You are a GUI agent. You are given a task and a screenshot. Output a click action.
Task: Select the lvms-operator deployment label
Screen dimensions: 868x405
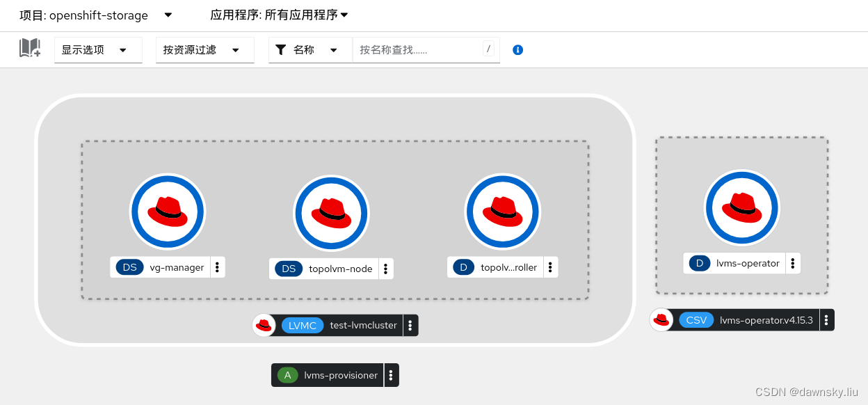748,263
